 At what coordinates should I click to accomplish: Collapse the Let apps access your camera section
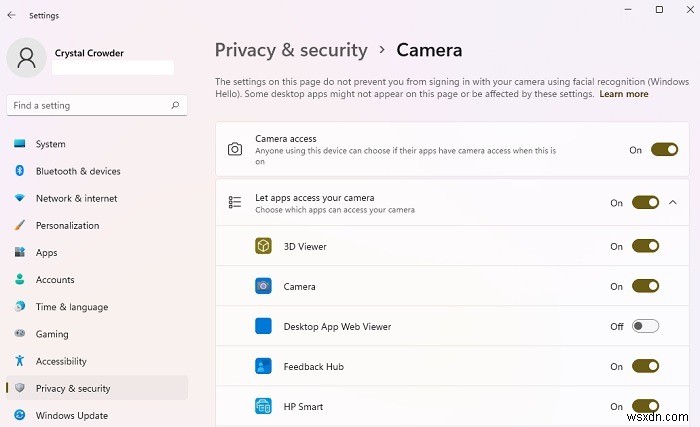coord(673,202)
